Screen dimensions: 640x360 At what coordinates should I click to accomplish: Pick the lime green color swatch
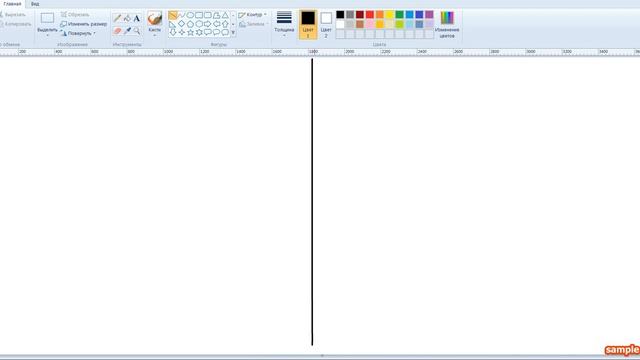(400, 24)
